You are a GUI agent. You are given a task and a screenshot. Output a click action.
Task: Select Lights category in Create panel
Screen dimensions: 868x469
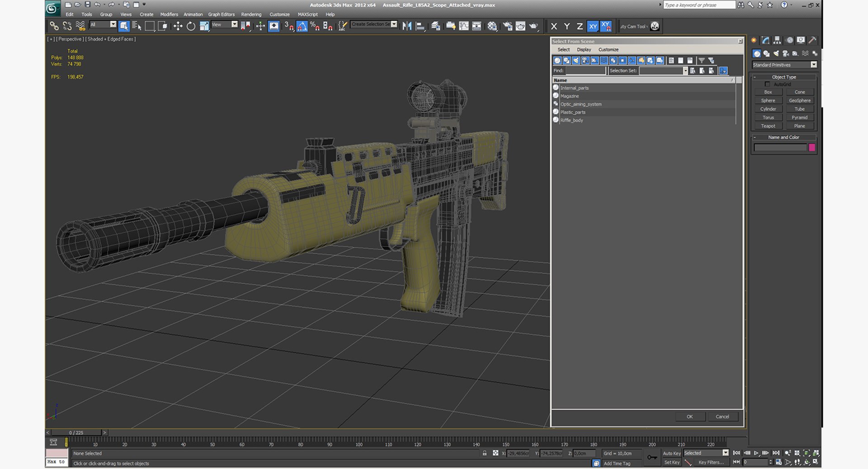[x=776, y=53]
